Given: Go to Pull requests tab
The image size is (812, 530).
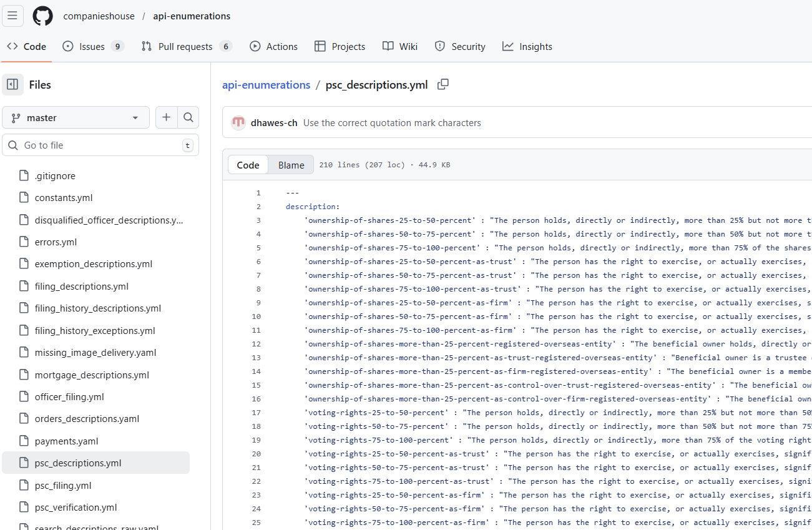Looking at the screenshot, I should point(186,47).
